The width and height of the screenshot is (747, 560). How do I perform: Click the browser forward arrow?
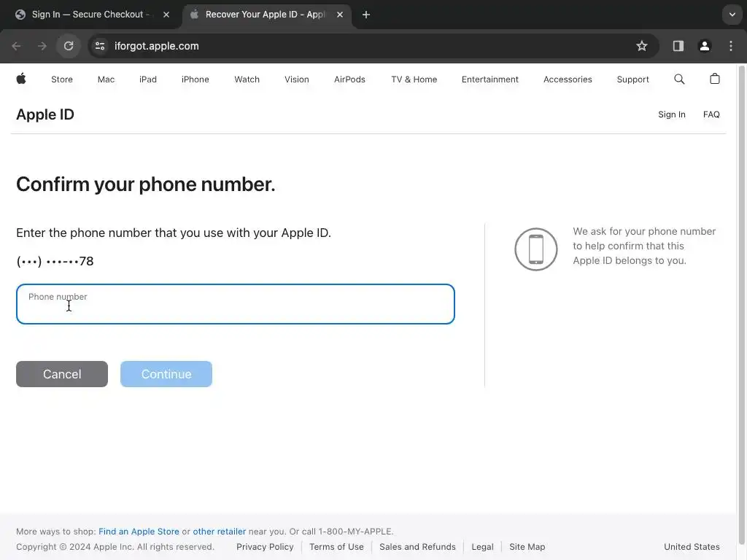click(x=42, y=46)
